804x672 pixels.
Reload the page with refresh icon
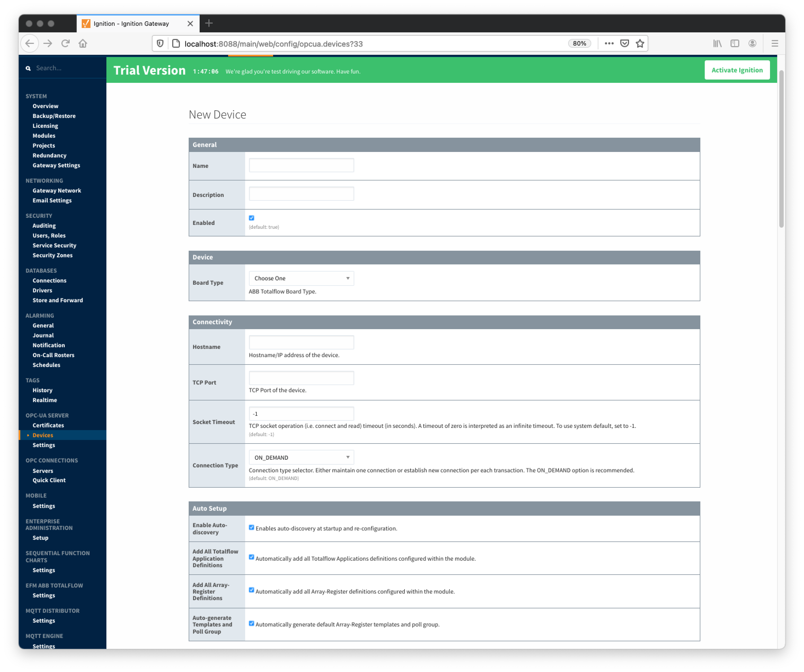point(66,43)
